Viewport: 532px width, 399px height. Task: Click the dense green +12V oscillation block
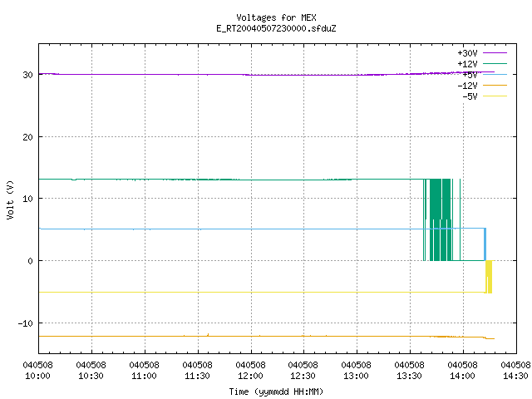pyautogui.click(x=441, y=219)
